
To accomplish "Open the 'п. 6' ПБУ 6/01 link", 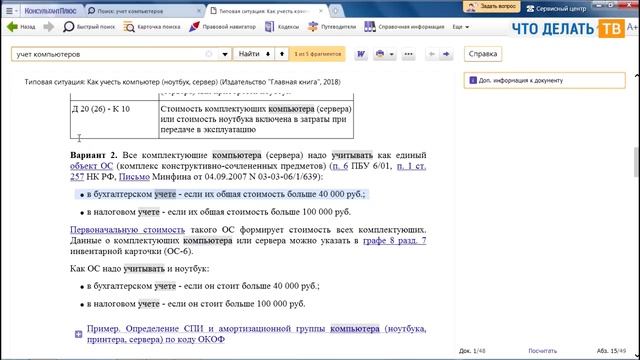I will tap(340, 166).
